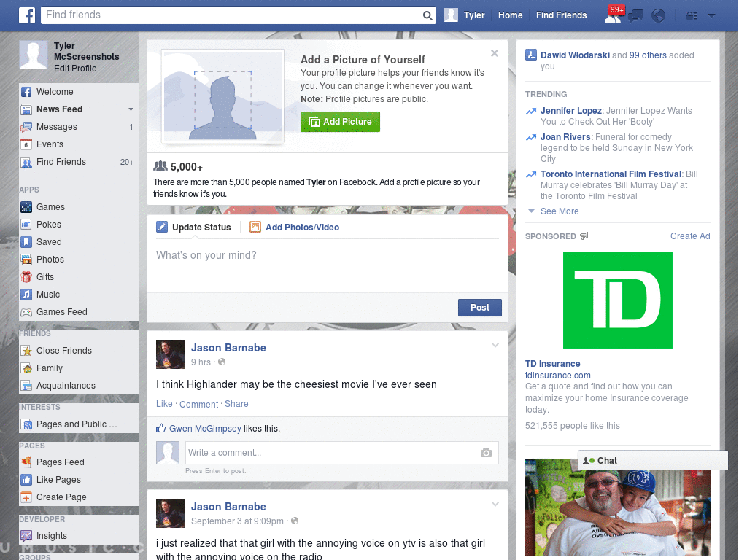This screenshot has height=560, width=747.
Task: Open the Saved bookmark icon
Action: click(26, 242)
